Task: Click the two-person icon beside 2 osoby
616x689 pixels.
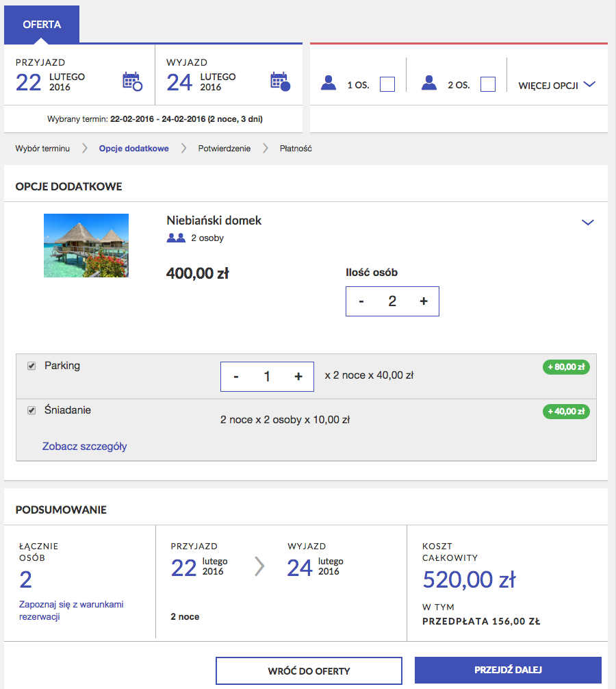Action: (x=176, y=238)
